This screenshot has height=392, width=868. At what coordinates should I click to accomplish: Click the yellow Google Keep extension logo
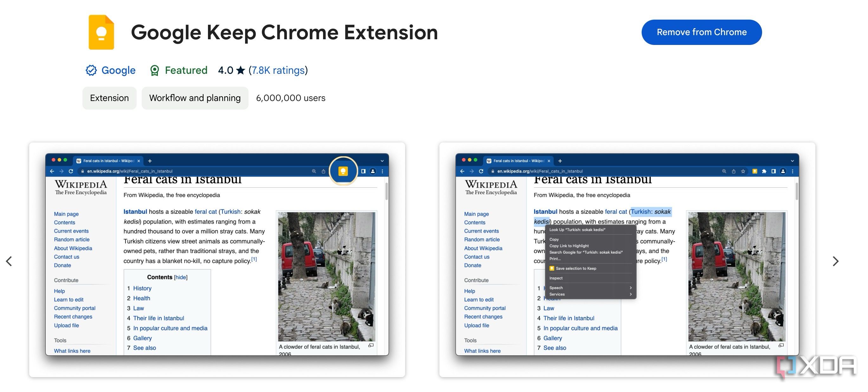pyautogui.click(x=101, y=32)
